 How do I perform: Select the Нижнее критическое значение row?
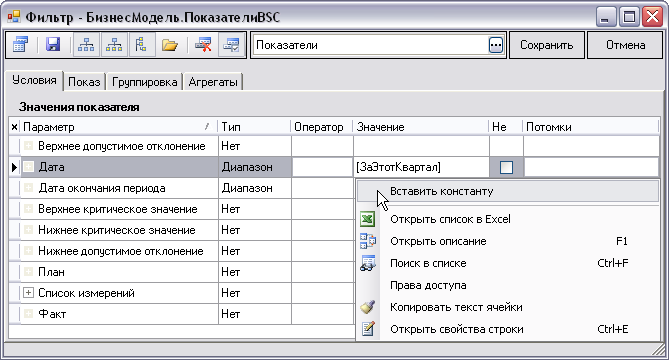click(119, 230)
